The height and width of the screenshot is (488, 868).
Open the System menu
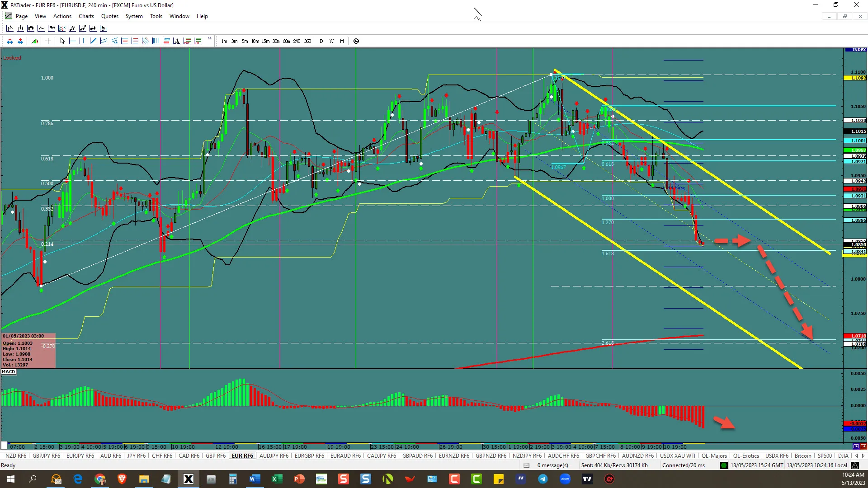pos(134,16)
